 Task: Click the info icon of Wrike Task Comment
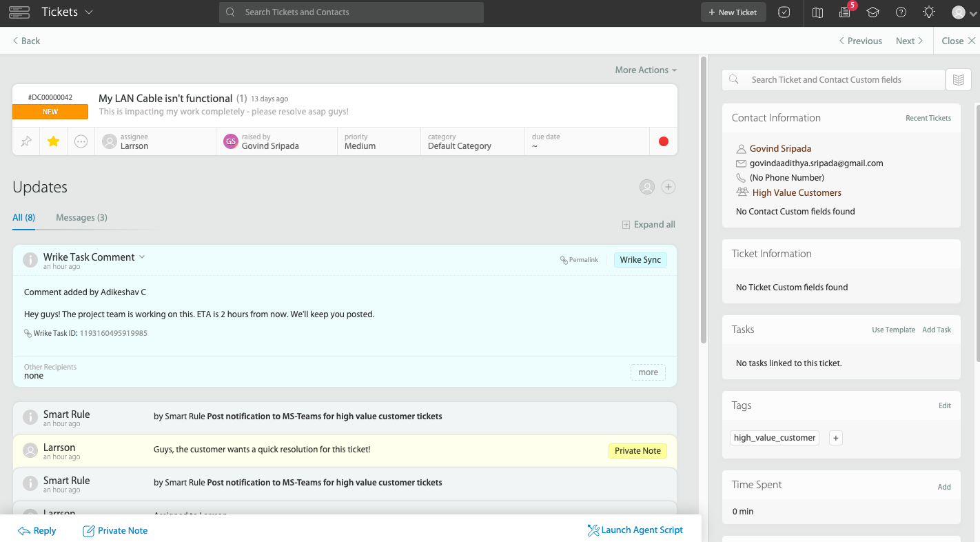(x=30, y=260)
